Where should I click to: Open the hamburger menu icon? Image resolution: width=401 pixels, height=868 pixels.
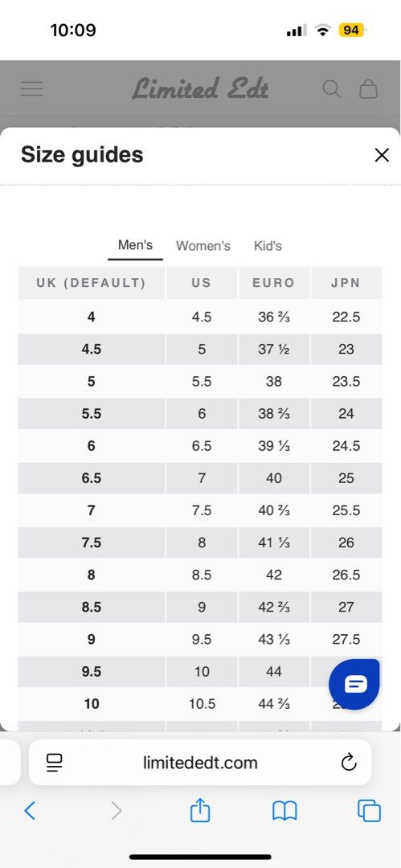31,88
